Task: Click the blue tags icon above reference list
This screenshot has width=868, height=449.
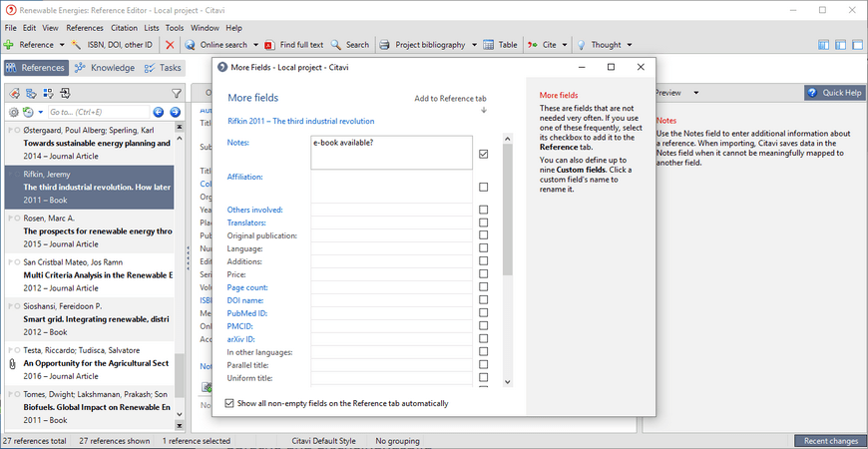Action: (x=32, y=93)
